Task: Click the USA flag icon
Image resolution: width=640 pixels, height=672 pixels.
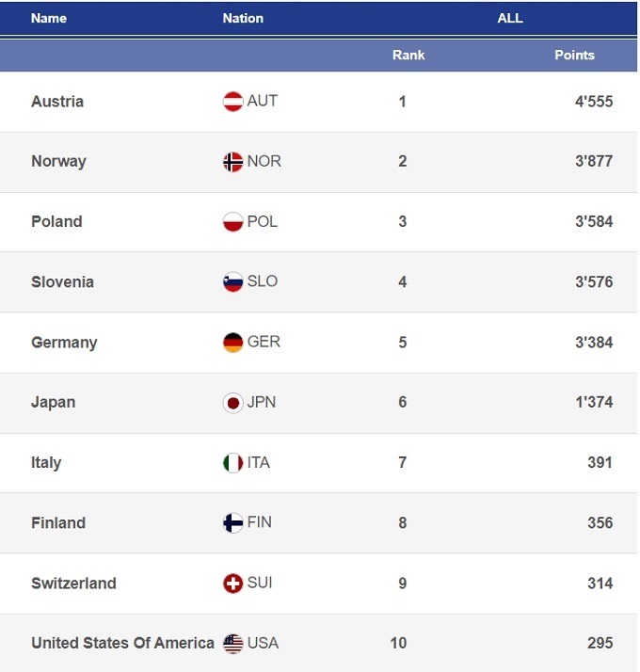Action: tap(232, 644)
